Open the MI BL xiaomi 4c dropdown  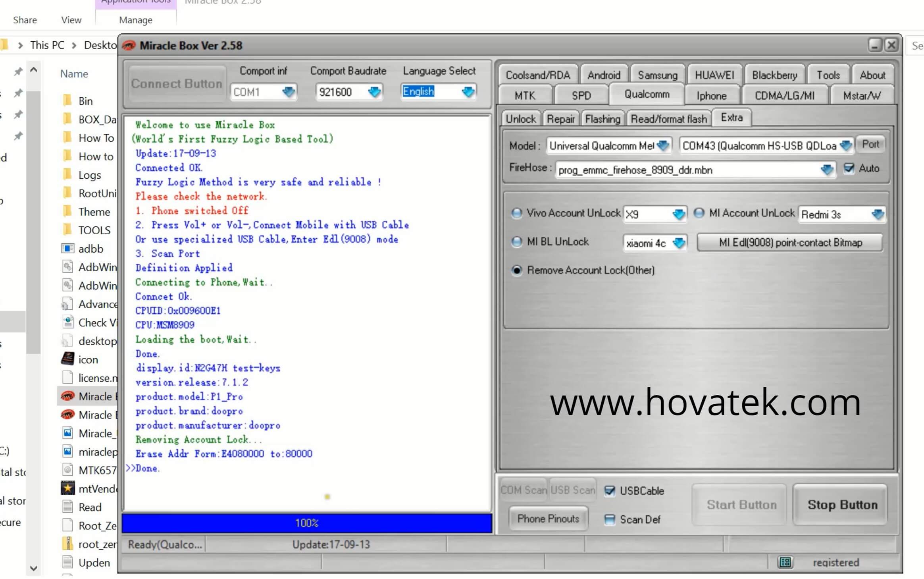click(679, 243)
